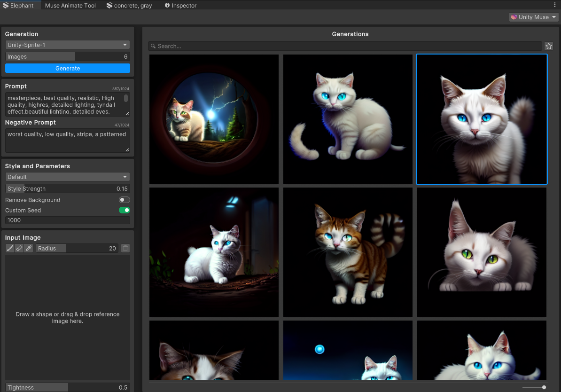
Task: Click the search magnifier icon
Action: pos(153,46)
